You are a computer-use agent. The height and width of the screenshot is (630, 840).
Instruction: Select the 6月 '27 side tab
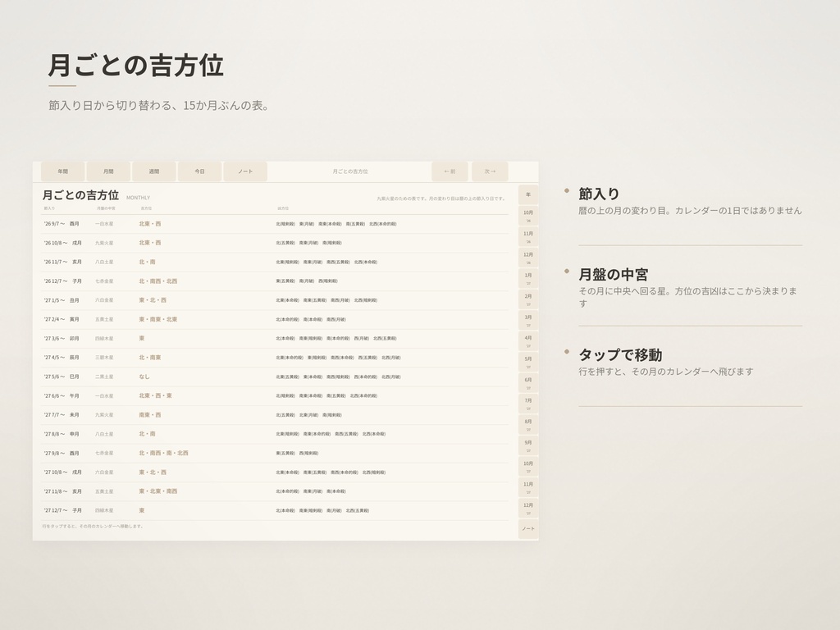[x=528, y=383]
